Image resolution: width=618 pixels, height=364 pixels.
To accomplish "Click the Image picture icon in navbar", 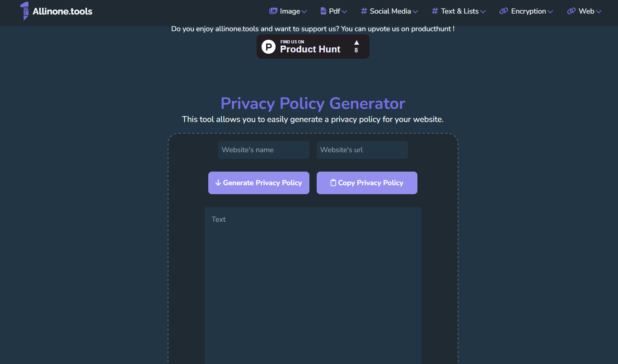I will (x=272, y=10).
